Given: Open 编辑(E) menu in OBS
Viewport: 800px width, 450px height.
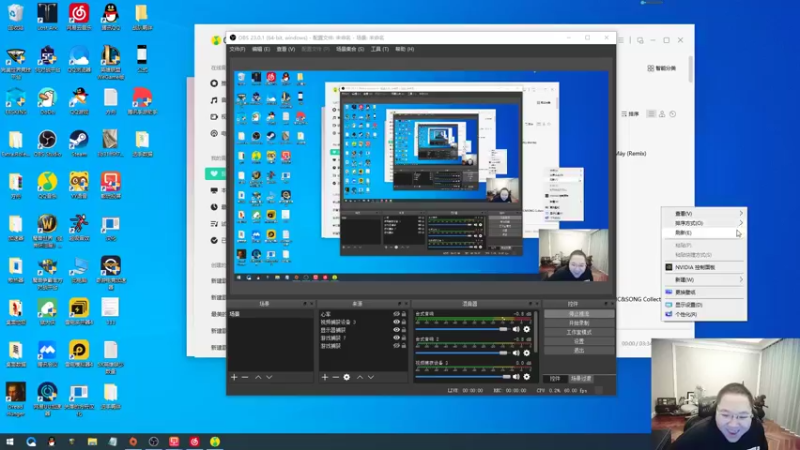Looking at the screenshot, I should 261,49.
